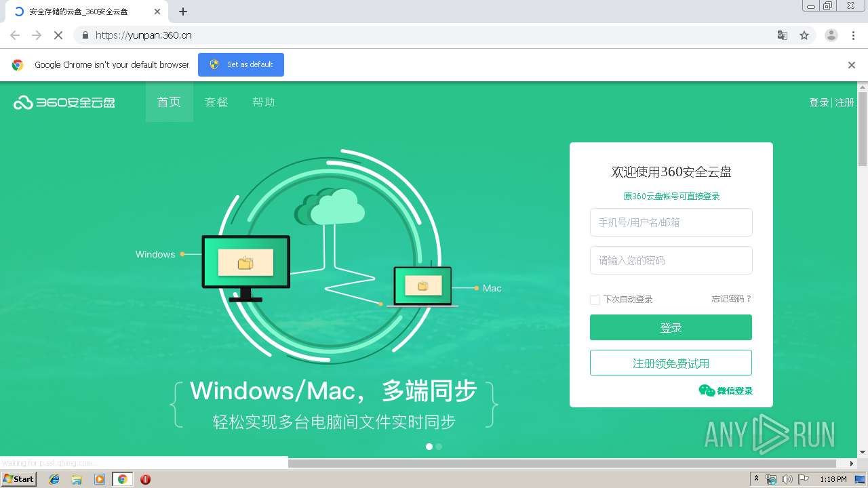
Task: Click the 360安全云盘 logo
Action: pyautogui.click(x=64, y=102)
